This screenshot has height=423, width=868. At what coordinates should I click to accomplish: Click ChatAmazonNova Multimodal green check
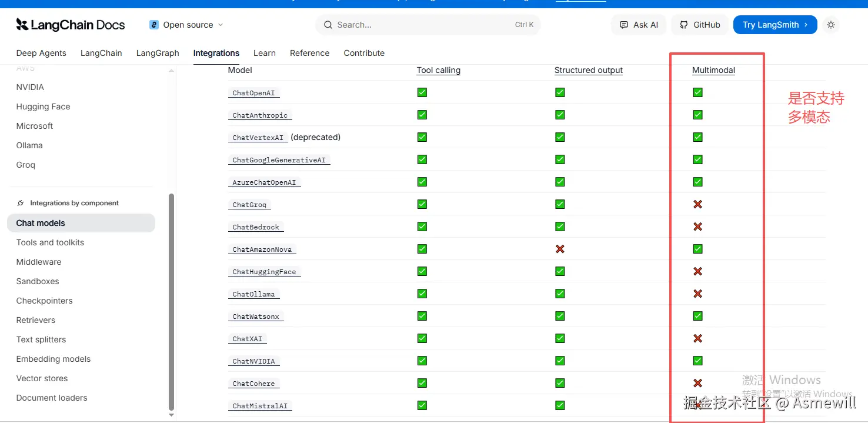click(697, 249)
